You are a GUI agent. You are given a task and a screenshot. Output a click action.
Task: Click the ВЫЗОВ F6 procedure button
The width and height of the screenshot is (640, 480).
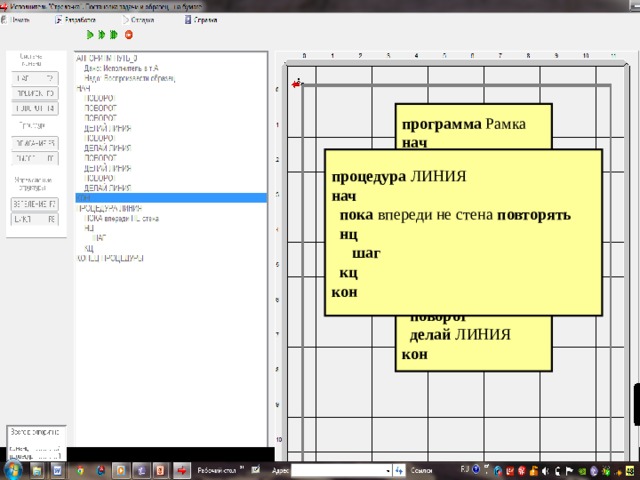click(35, 158)
